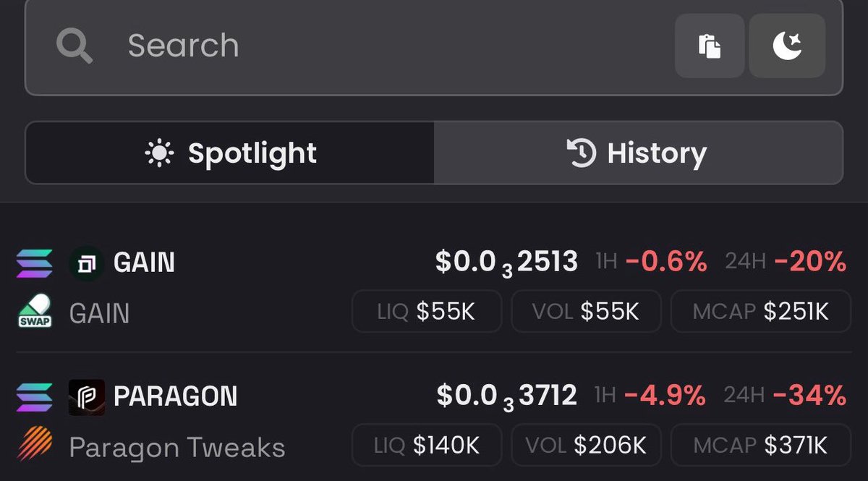This screenshot has width=868, height=481.
Task: Click the Solana chain icon beside GAIN
Action: coord(34,263)
